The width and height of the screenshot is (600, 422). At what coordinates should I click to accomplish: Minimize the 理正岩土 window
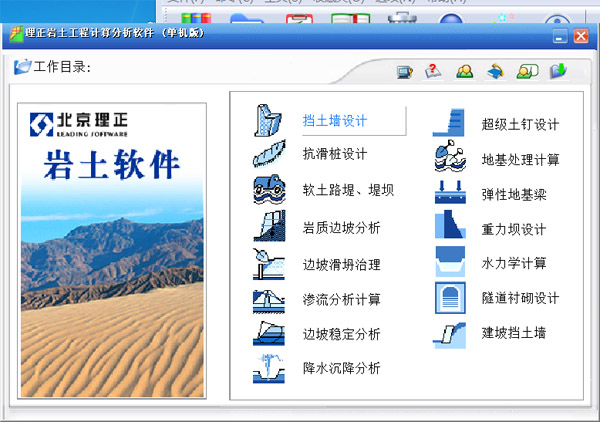coord(560,36)
